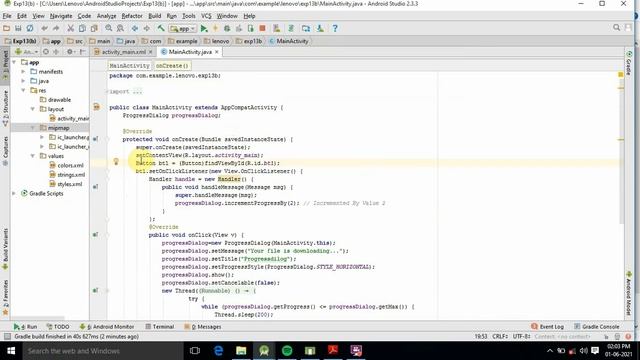The image size is (640, 360).
Task: Open the app run configuration dropdown
Action: (x=183, y=29)
